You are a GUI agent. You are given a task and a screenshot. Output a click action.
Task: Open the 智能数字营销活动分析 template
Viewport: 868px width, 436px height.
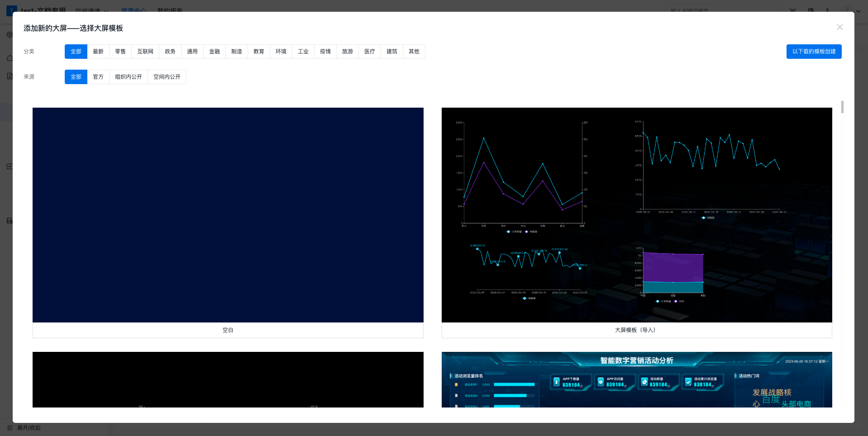[x=637, y=379]
